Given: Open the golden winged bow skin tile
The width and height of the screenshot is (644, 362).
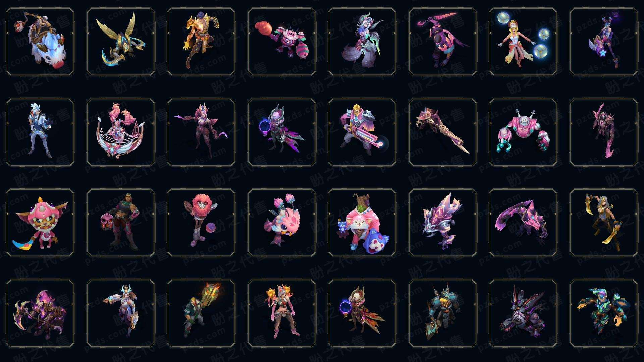Looking at the screenshot, I should click(121, 42).
